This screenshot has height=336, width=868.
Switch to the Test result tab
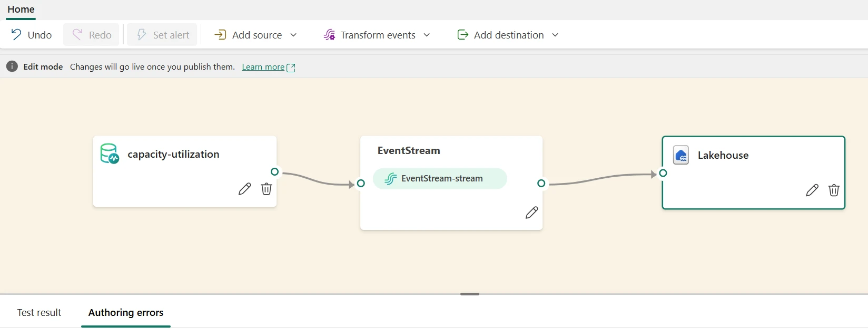click(39, 313)
